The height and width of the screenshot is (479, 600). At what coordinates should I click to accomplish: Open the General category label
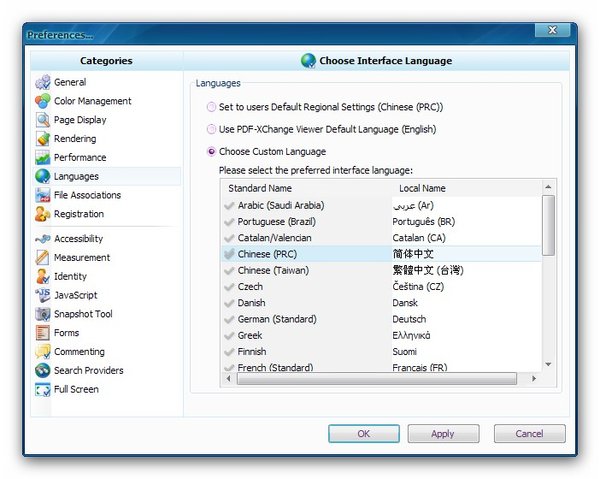point(70,82)
